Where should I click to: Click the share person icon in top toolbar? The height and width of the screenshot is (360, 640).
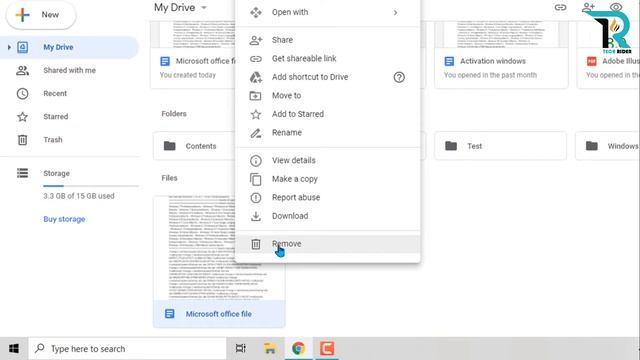588,7
